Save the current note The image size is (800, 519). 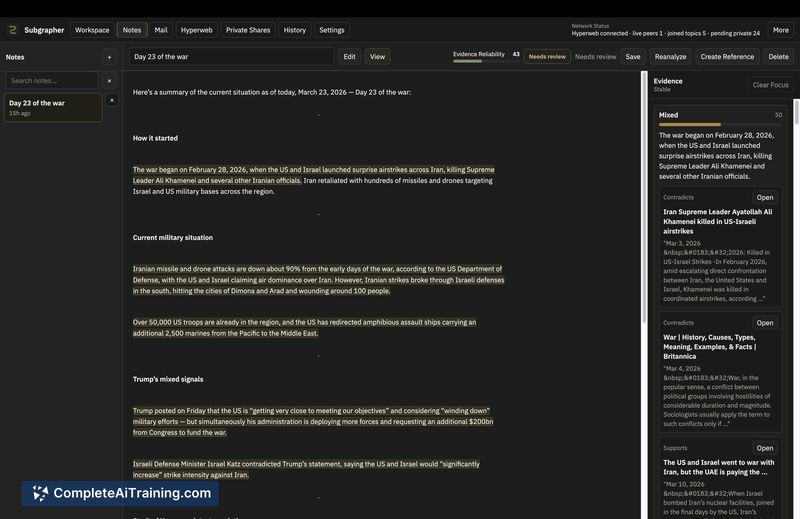click(x=633, y=57)
